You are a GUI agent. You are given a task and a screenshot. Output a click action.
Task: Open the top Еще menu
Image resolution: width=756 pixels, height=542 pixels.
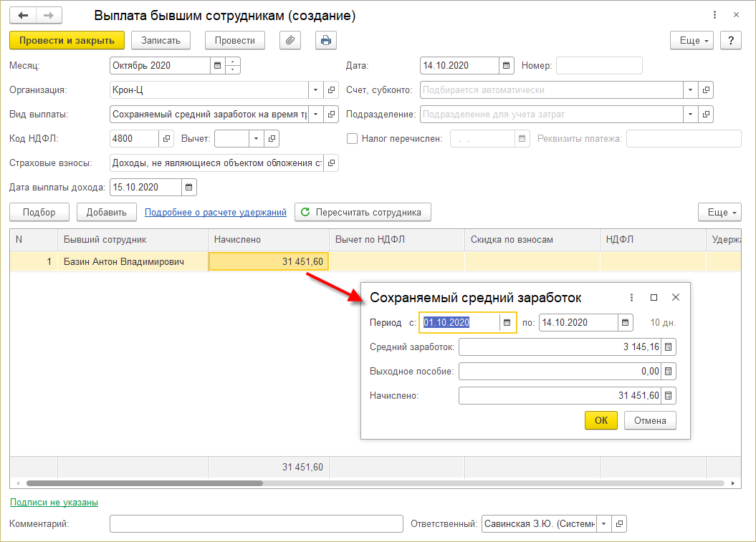(692, 41)
